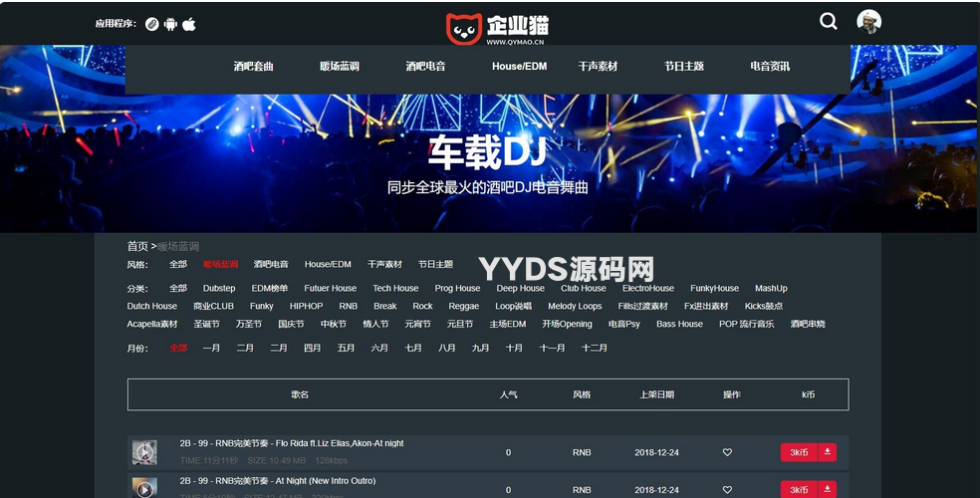The height and width of the screenshot is (498, 980).
Task: Select 全部 in the 风格 filter row
Action: coord(178,264)
